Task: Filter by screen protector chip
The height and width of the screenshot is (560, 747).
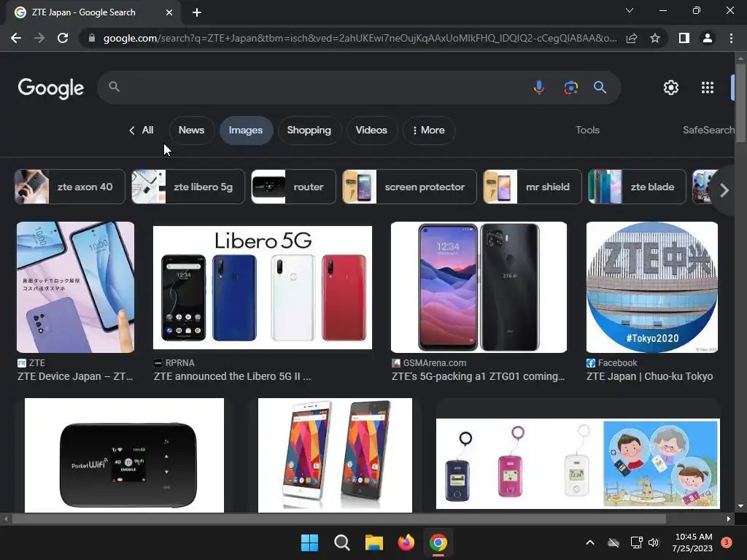Action: click(409, 187)
